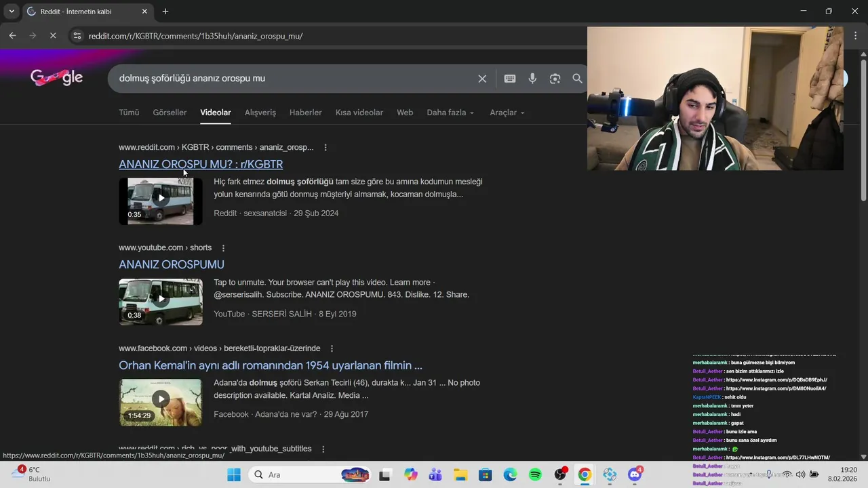Screen dimensions: 868x488
Task: Click 'Reddit · sexsanatcisi · 29 Şub 2024' text
Action: (x=276, y=213)
